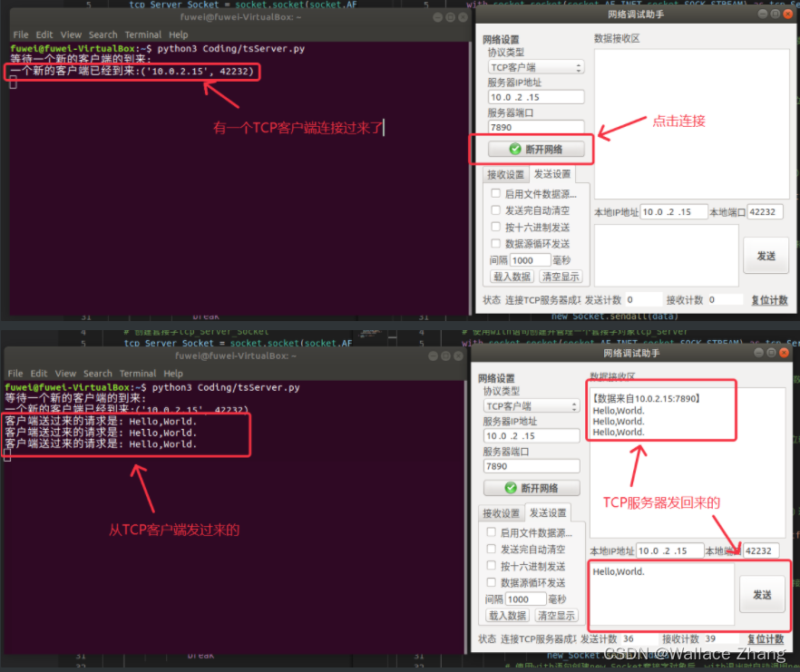Screen dimensions: 800x672
Task: Click 载入数据 button in lower 网络调试助手
Action: (508, 616)
